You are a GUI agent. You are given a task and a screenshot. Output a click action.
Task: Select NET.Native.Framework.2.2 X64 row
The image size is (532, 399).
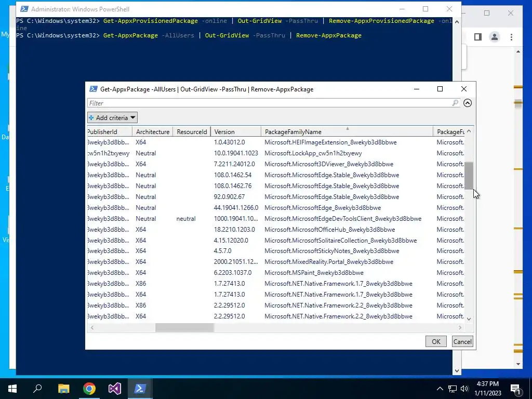(276, 316)
